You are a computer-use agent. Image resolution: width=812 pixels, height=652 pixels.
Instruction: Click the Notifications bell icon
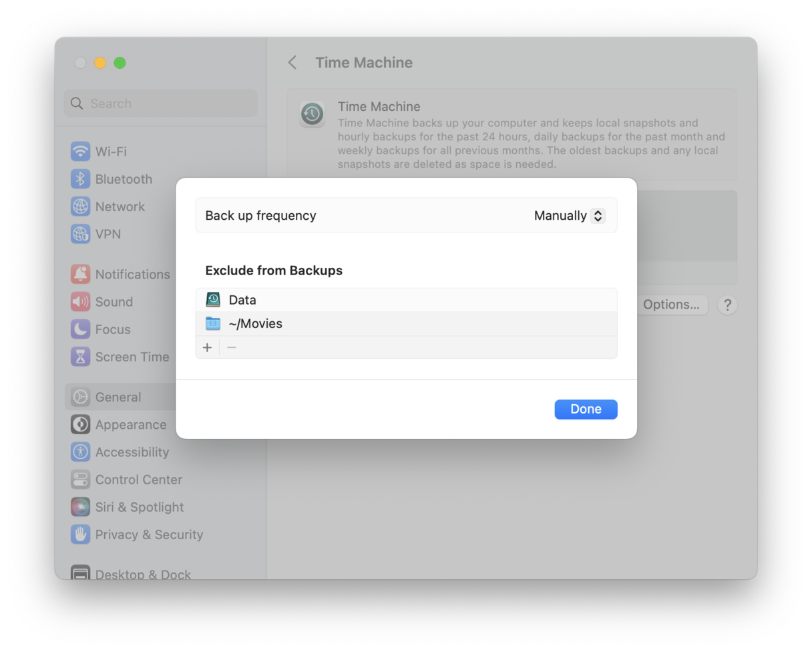pyautogui.click(x=80, y=274)
